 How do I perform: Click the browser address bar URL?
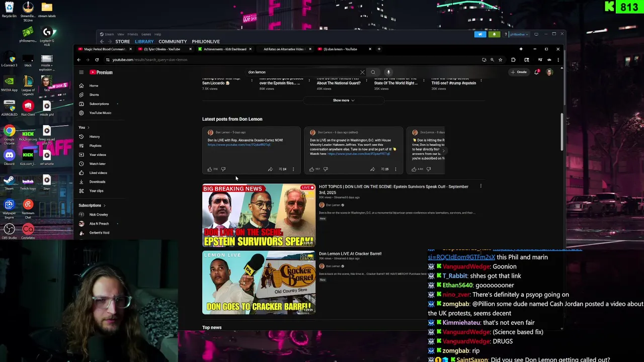click(149, 60)
